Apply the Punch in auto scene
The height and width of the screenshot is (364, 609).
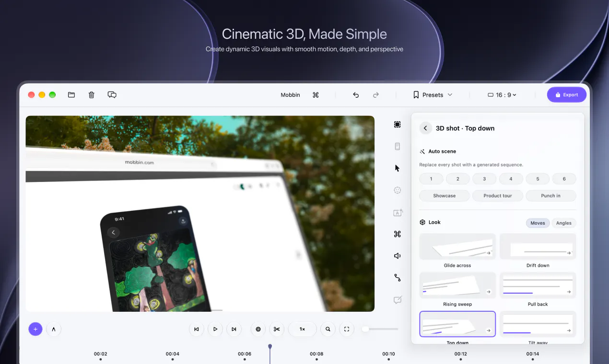point(550,195)
